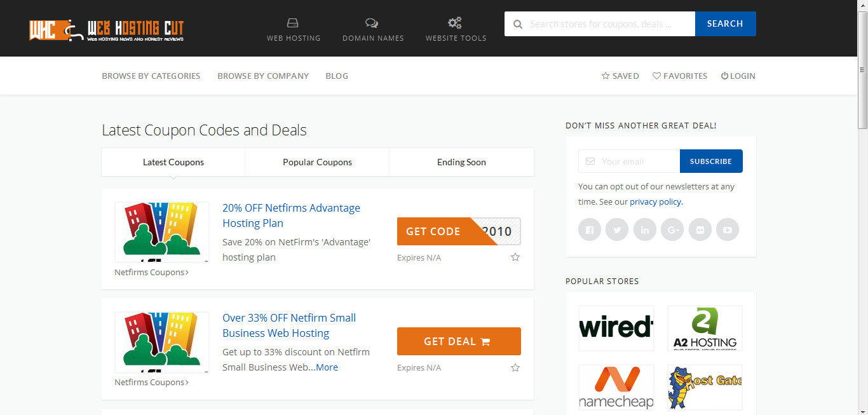Click the page vertical scrollbar thumb

862,95
